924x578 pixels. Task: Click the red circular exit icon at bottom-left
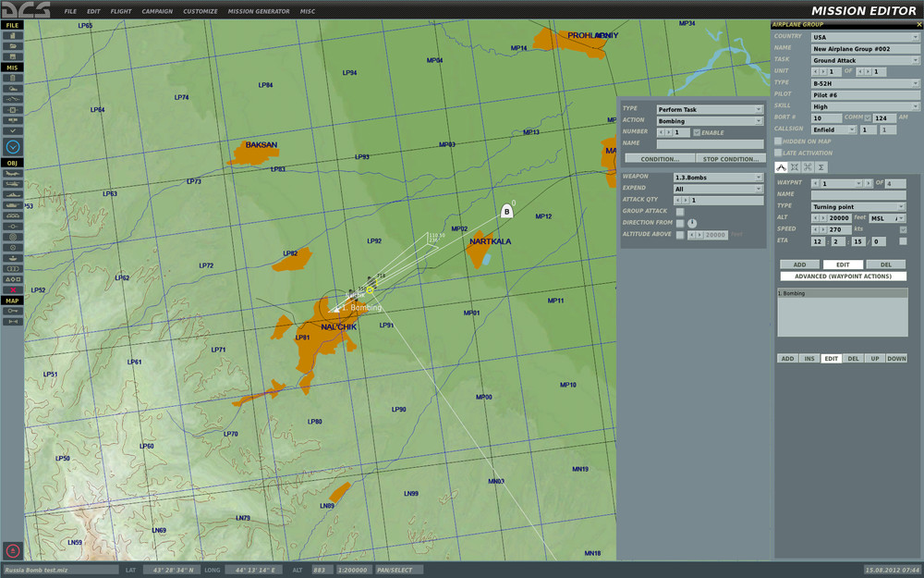click(12, 550)
